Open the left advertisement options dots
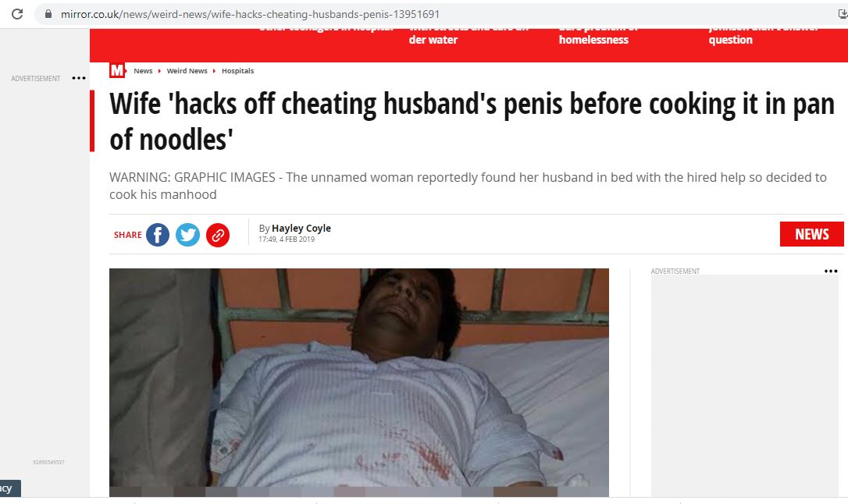The height and width of the screenshot is (504, 848). click(79, 78)
